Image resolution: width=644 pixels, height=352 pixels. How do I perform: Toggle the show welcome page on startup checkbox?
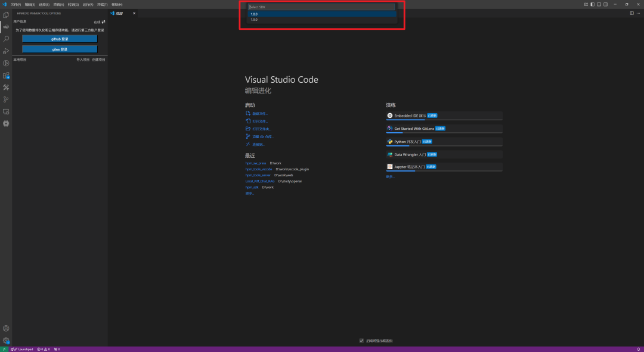tap(361, 341)
